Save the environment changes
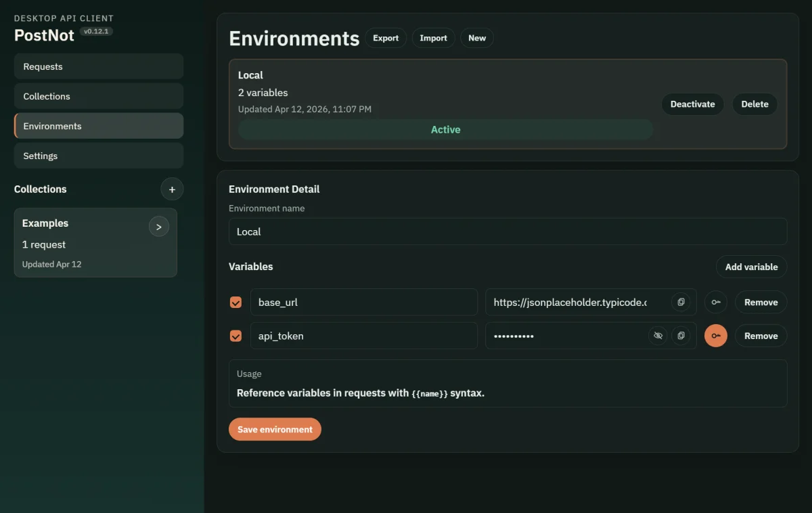This screenshot has width=812, height=513. click(275, 429)
